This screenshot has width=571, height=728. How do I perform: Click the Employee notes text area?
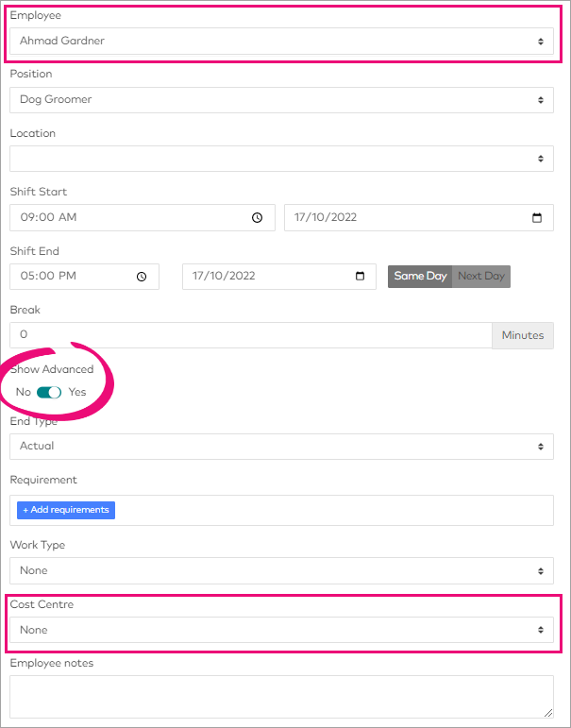(x=281, y=697)
